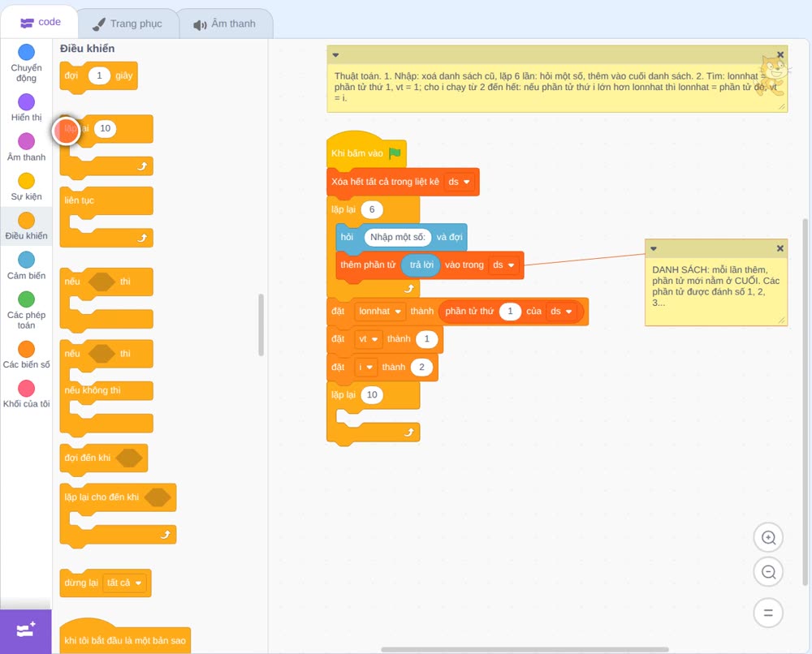Collapse the DANH SÁCH comment note
Screen dimensions: 812x654
[654, 249]
